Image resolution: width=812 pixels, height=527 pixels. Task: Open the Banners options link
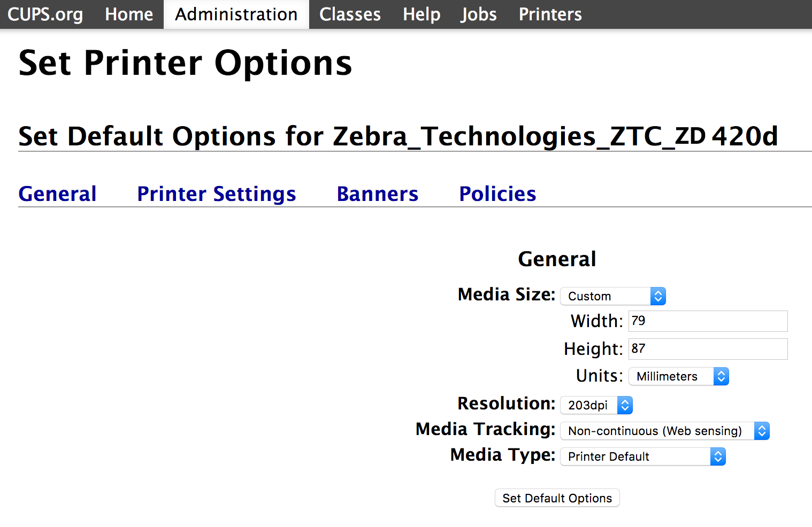tap(378, 194)
